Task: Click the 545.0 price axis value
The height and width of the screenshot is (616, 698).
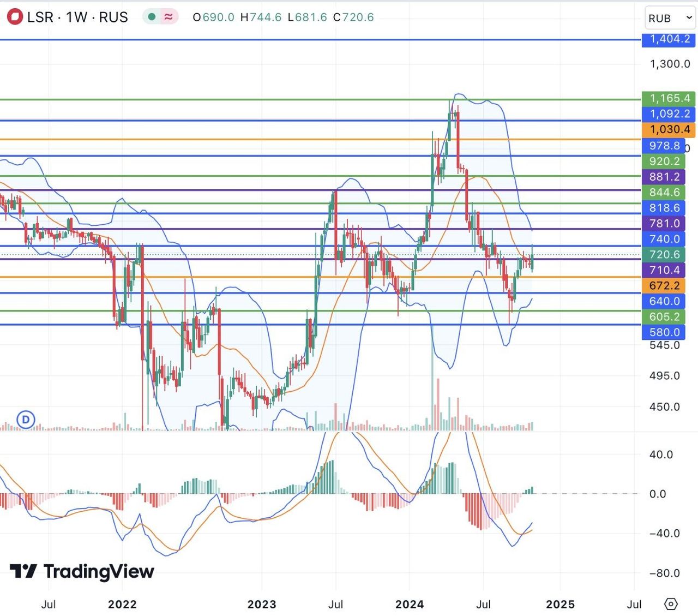Action: coord(665,345)
